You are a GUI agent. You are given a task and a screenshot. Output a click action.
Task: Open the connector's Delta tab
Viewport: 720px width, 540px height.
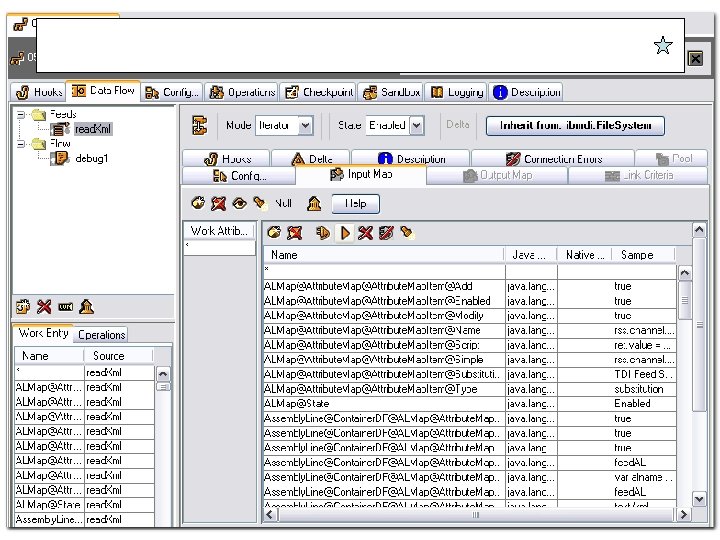click(x=311, y=159)
